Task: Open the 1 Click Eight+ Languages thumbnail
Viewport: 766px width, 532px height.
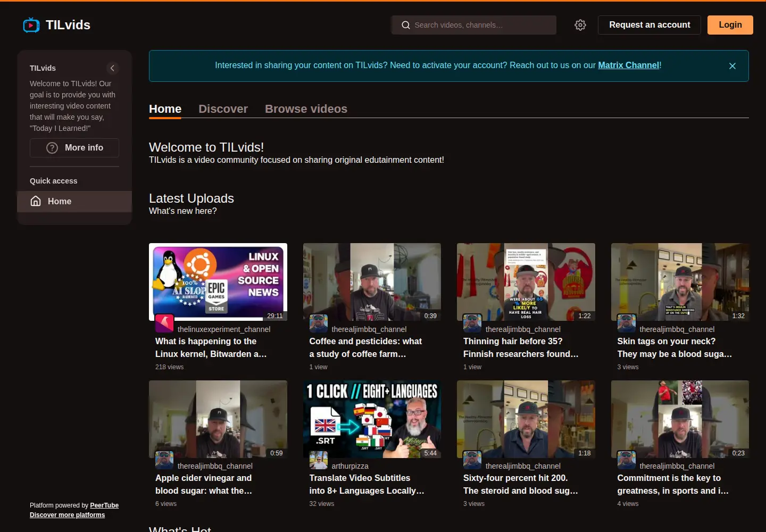Action: click(x=372, y=419)
